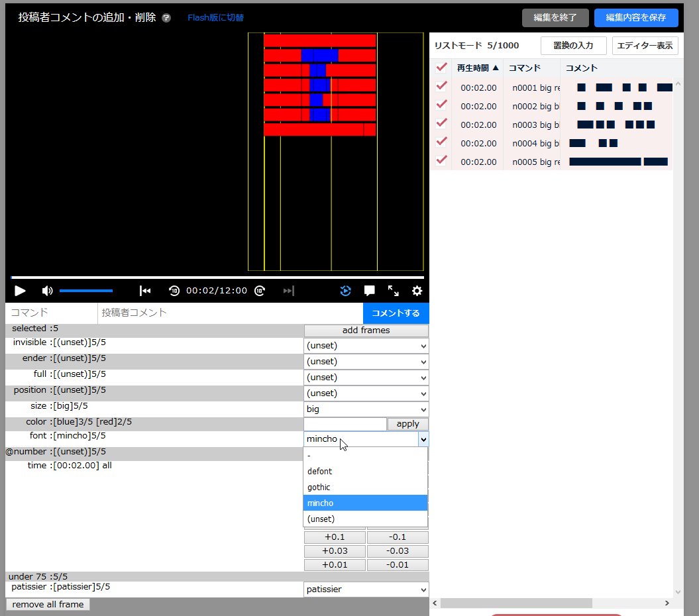
Task: Click the next video skip icon
Action: 289,291
